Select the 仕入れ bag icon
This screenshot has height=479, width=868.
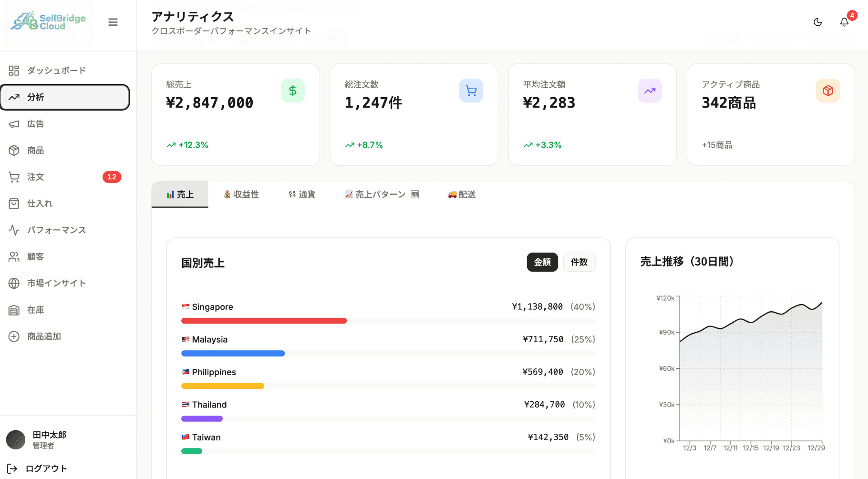(14, 203)
